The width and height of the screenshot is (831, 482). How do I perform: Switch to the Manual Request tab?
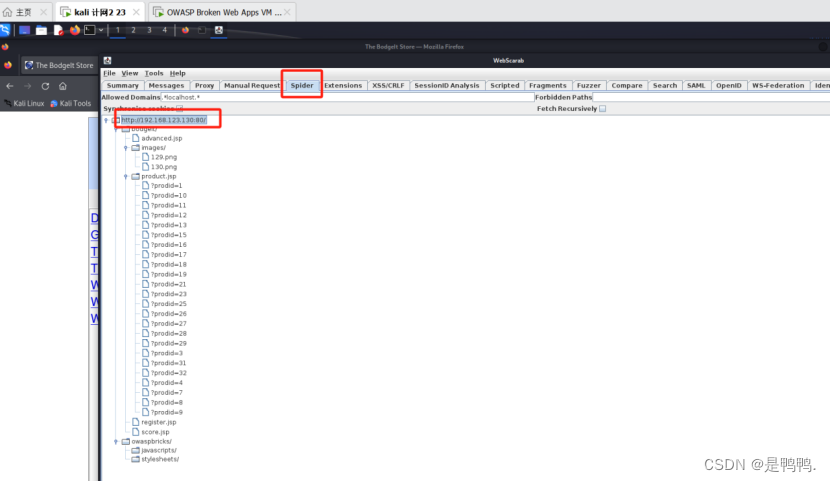point(252,85)
